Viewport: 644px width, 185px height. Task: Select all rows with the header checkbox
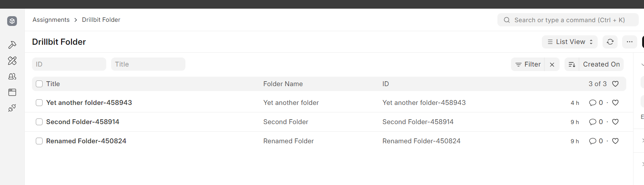39,84
